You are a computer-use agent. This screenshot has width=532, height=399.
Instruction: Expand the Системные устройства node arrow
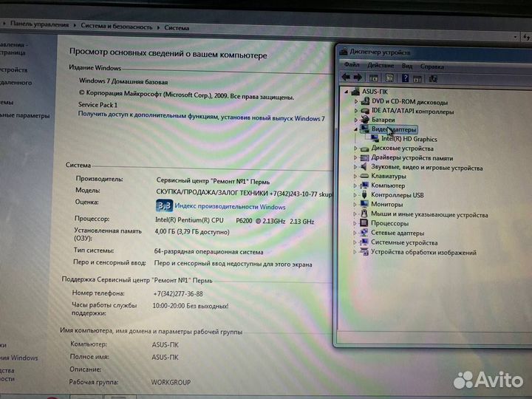(355, 242)
